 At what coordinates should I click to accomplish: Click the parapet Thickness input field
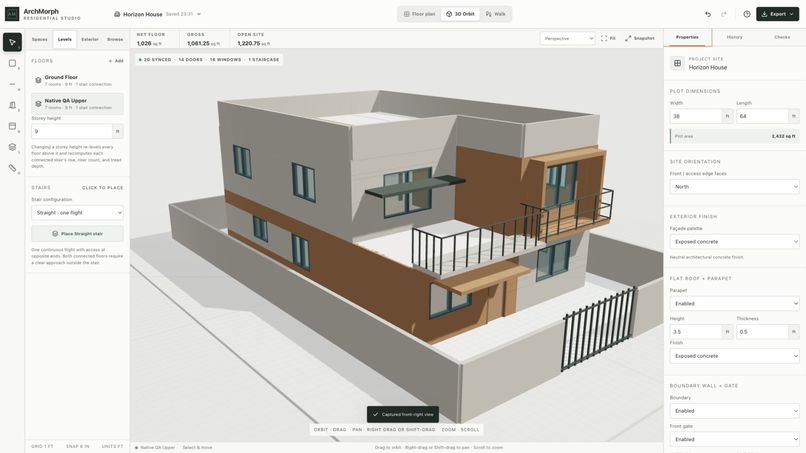coord(762,332)
